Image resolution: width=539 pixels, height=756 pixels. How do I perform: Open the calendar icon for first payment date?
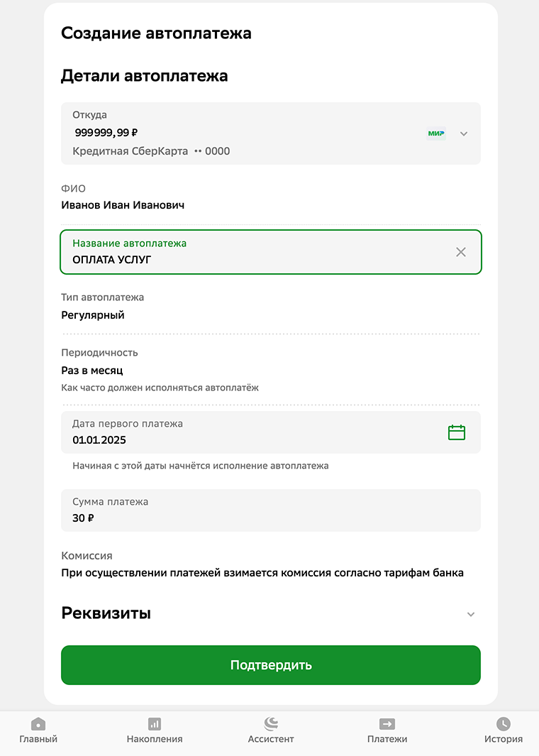(456, 432)
